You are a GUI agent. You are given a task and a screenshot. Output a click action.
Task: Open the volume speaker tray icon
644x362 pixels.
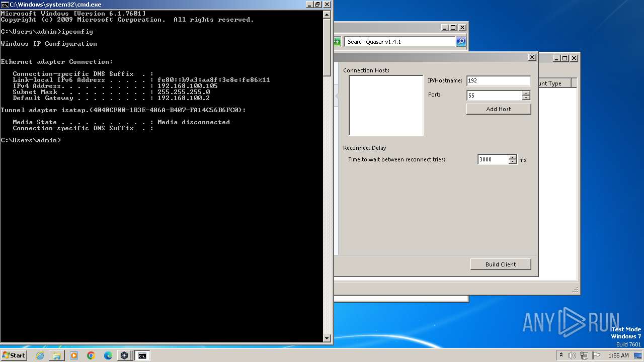coord(572,355)
